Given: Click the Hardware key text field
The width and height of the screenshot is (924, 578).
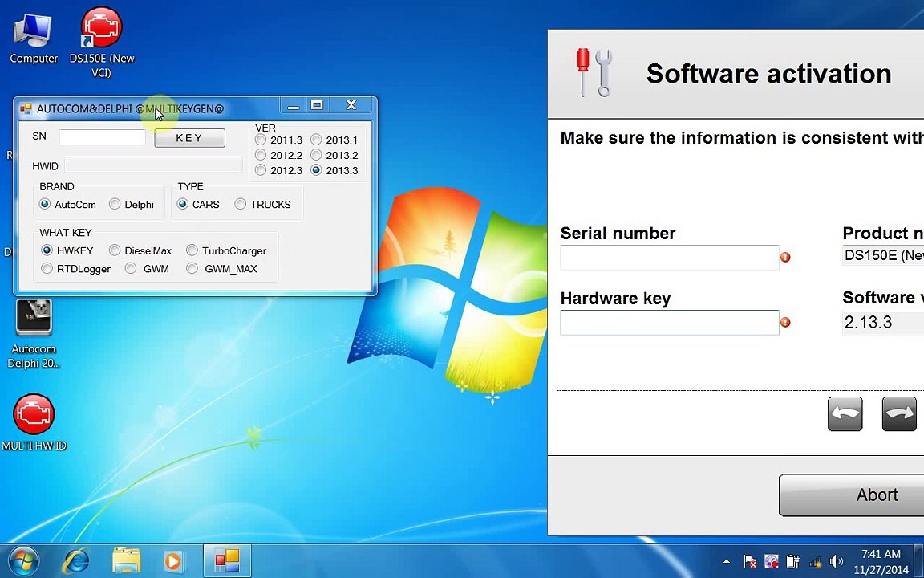Looking at the screenshot, I should [670, 323].
